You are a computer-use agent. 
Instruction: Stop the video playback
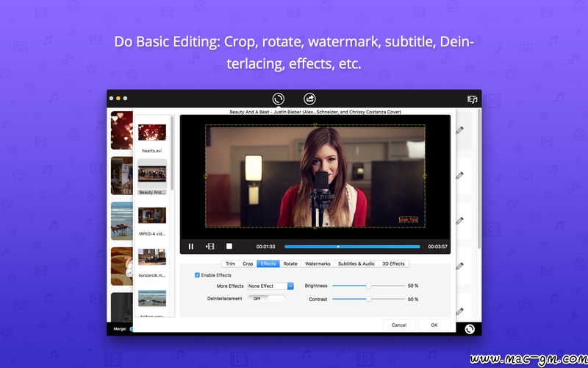click(229, 246)
